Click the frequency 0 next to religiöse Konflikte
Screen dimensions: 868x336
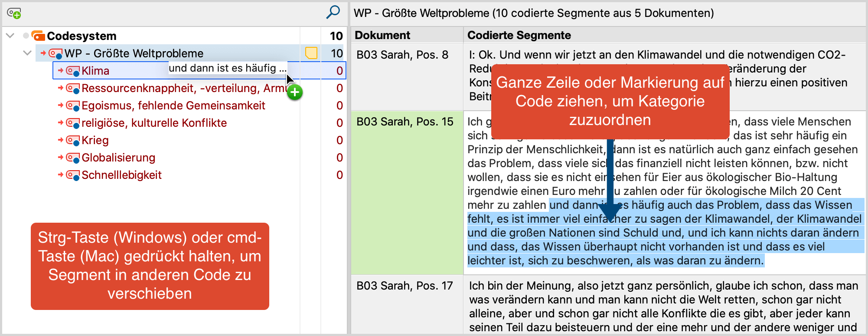coord(339,123)
